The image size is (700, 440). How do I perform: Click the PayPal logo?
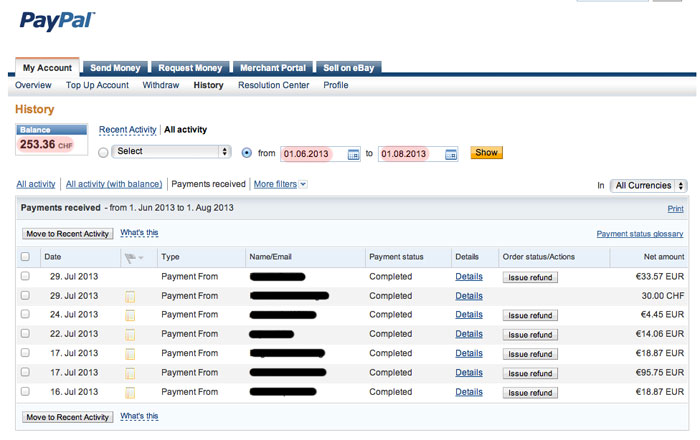pyautogui.click(x=58, y=21)
